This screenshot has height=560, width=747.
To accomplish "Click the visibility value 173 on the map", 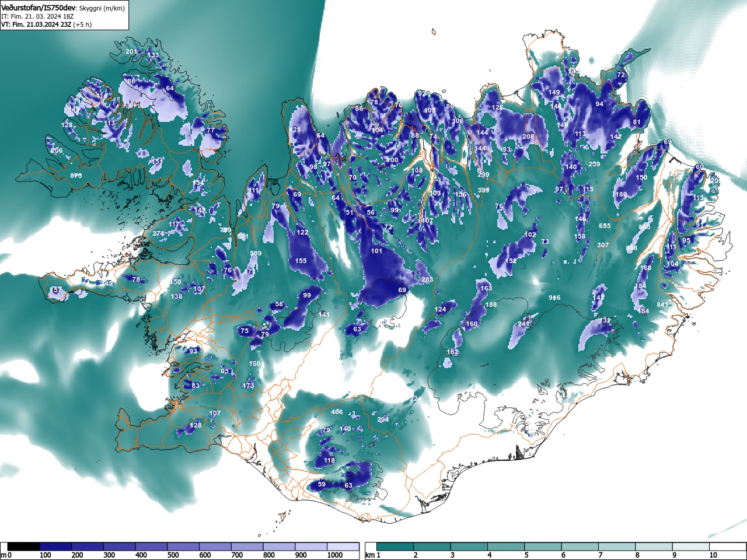I will coord(249,386).
